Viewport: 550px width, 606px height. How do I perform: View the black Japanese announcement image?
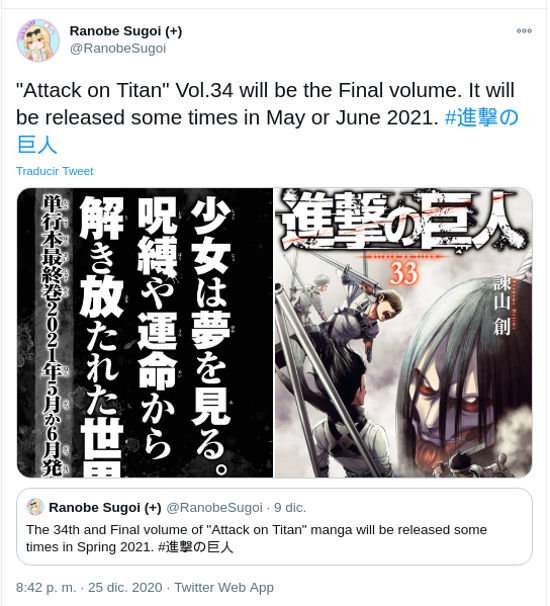145,333
